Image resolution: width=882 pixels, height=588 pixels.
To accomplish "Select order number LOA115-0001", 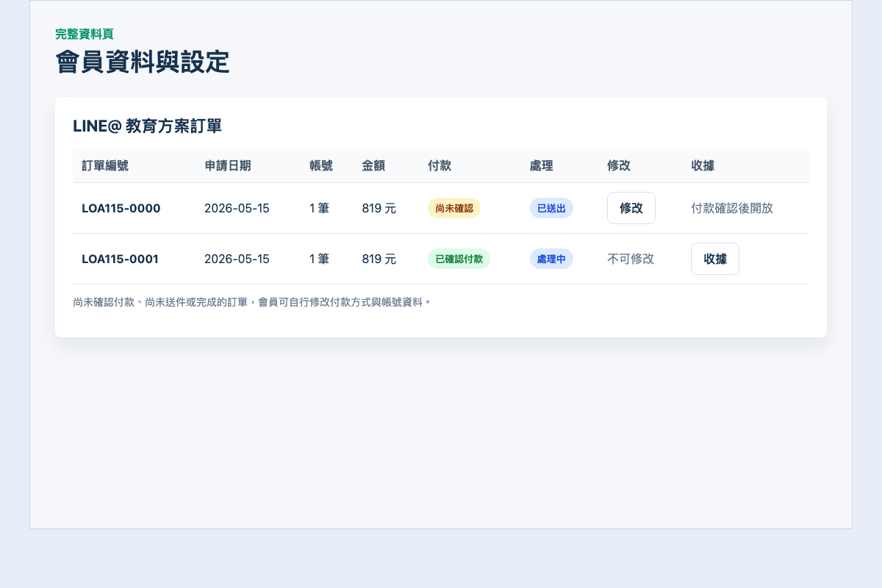I will click(120, 259).
